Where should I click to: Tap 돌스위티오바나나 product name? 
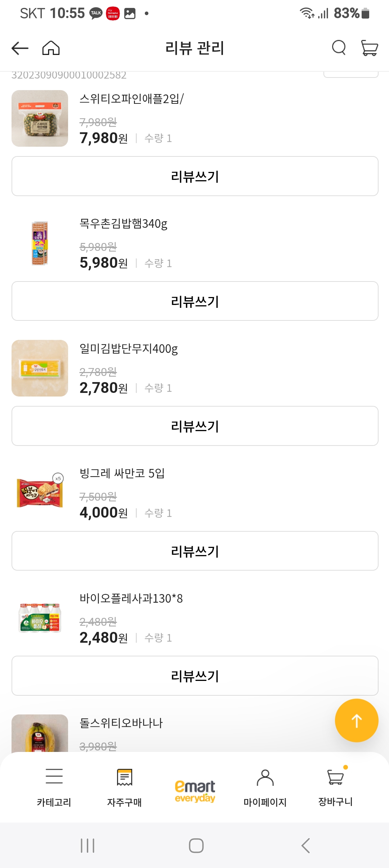pos(121,723)
